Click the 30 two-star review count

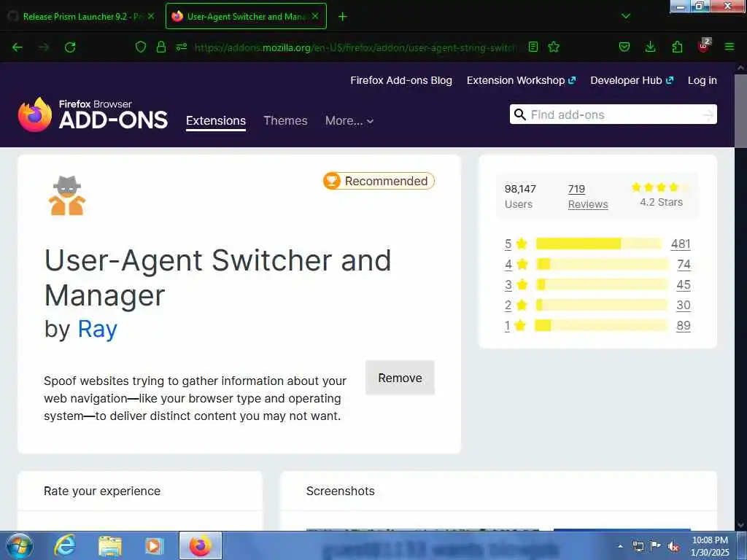click(x=684, y=306)
